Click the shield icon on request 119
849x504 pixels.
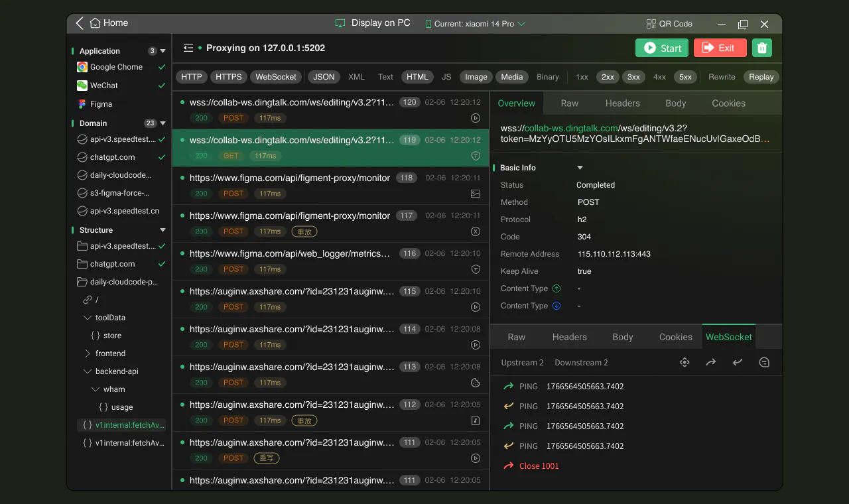coord(475,156)
